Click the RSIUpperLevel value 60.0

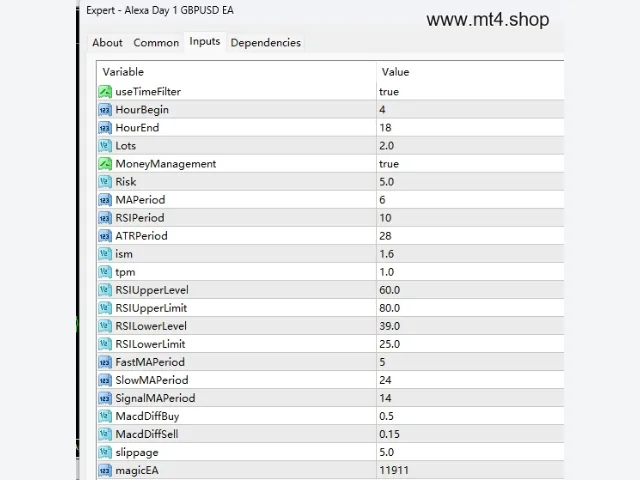[389, 290]
